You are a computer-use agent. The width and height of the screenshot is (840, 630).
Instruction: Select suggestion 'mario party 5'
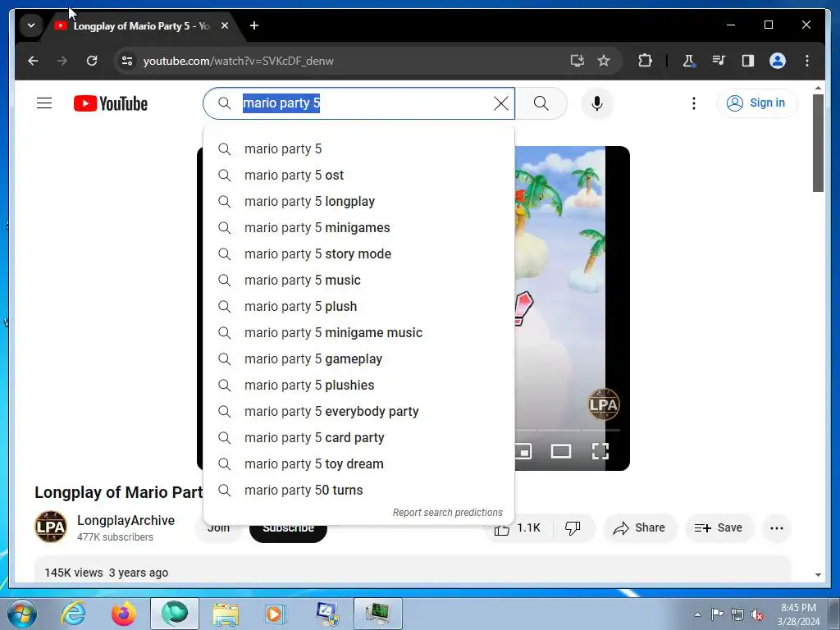click(359, 149)
